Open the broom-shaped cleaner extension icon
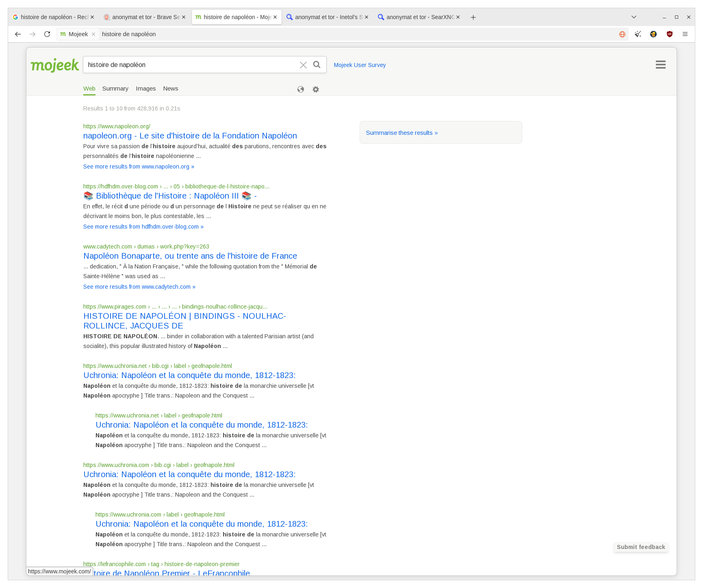The height and width of the screenshot is (588, 703). pyautogui.click(x=638, y=34)
